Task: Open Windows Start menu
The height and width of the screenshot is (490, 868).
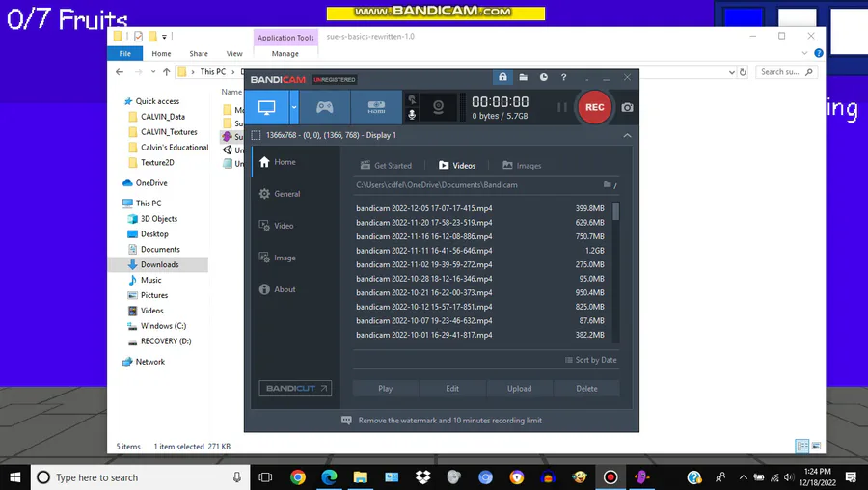Action: coord(14,477)
